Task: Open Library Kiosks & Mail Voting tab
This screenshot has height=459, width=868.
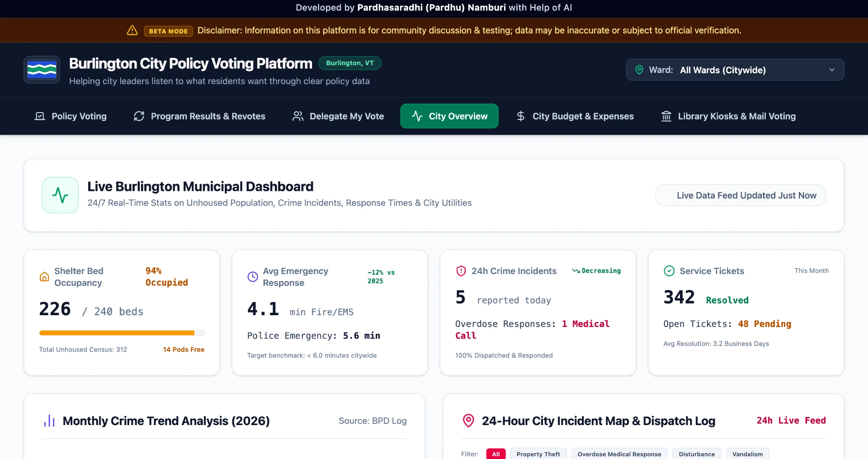Action: pos(728,116)
